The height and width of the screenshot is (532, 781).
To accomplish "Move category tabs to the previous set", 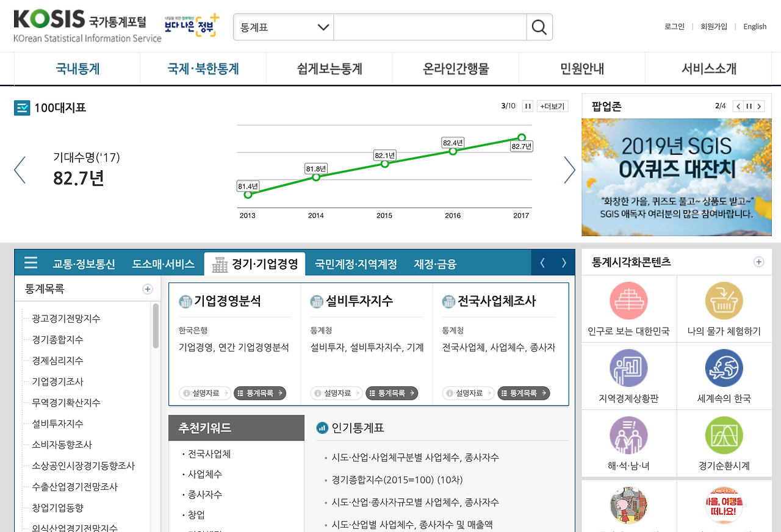I will [x=542, y=263].
